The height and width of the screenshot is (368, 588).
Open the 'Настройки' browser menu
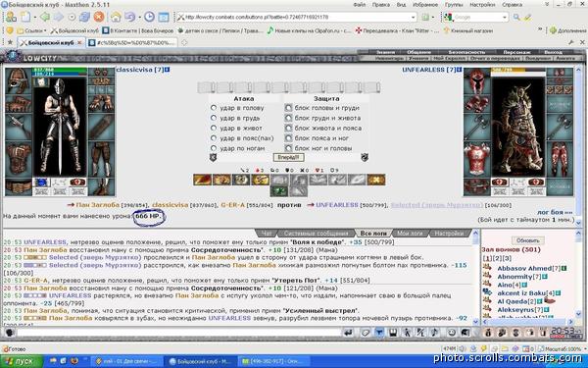482,5
